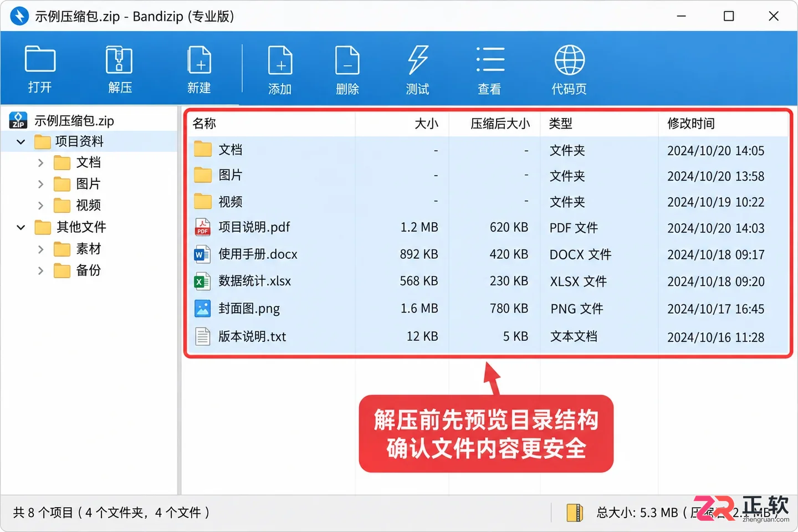Viewport: 798px width, 532px height.
Task: Expand the 图片 tree node
Action: 40,184
